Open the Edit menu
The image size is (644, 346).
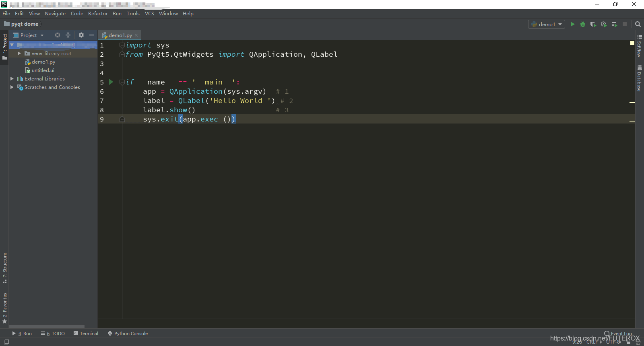point(19,14)
